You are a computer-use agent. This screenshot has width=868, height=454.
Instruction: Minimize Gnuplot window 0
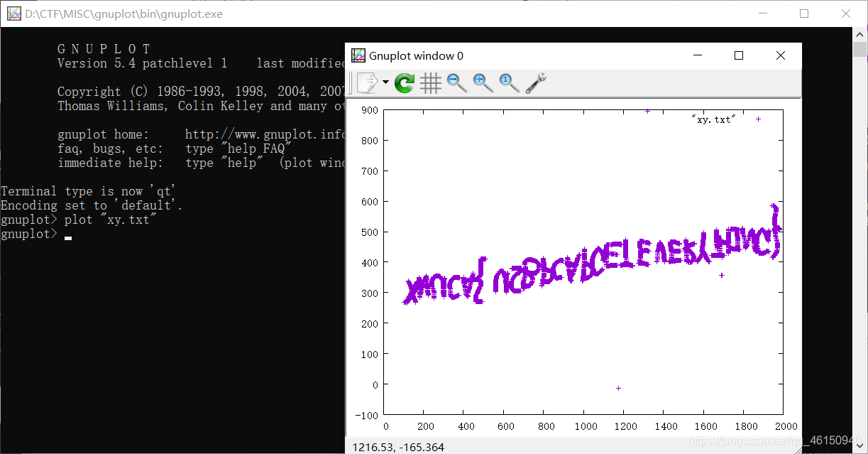[696, 55]
